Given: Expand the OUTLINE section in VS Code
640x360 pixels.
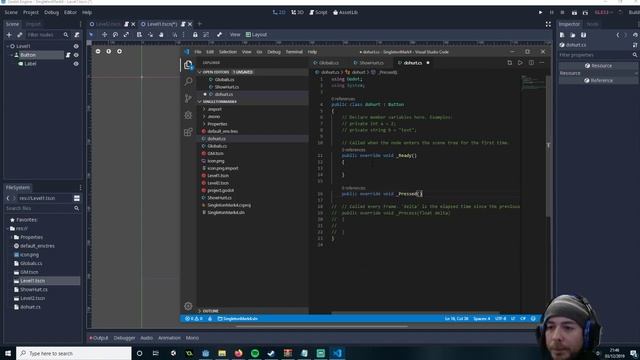Looking at the screenshot, I should 200,311.
